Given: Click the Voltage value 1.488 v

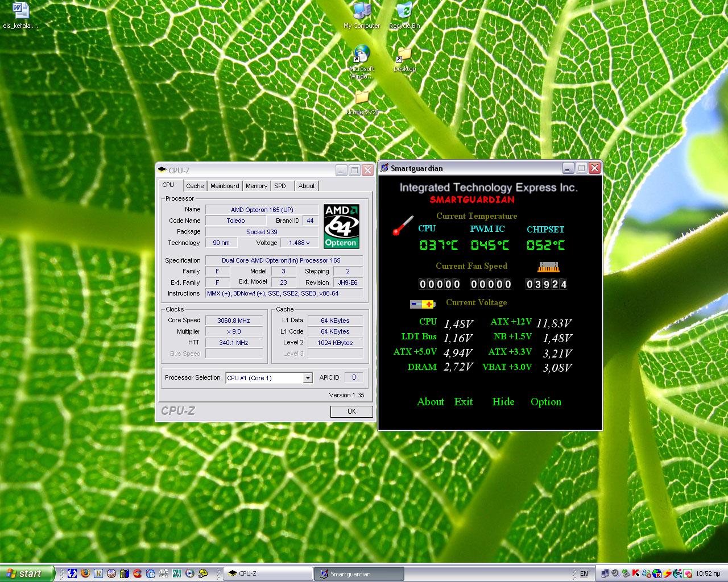Looking at the screenshot, I should point(299,243).
